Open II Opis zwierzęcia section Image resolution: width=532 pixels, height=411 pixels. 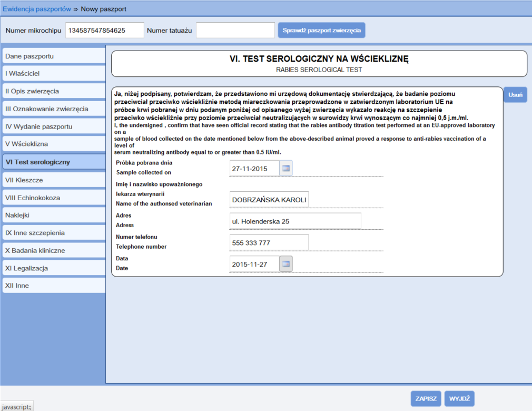pyautogui.click(x=54, y=91)
